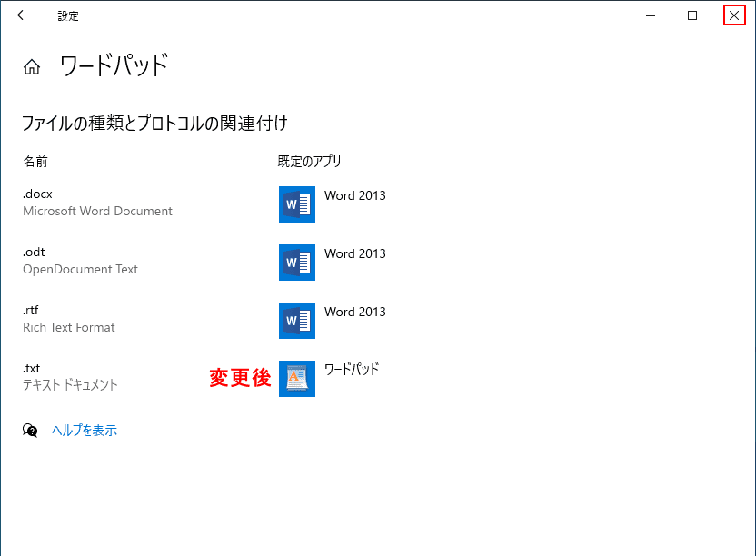
Task: Select the .rtf extension name
Action: coord(30,310)
